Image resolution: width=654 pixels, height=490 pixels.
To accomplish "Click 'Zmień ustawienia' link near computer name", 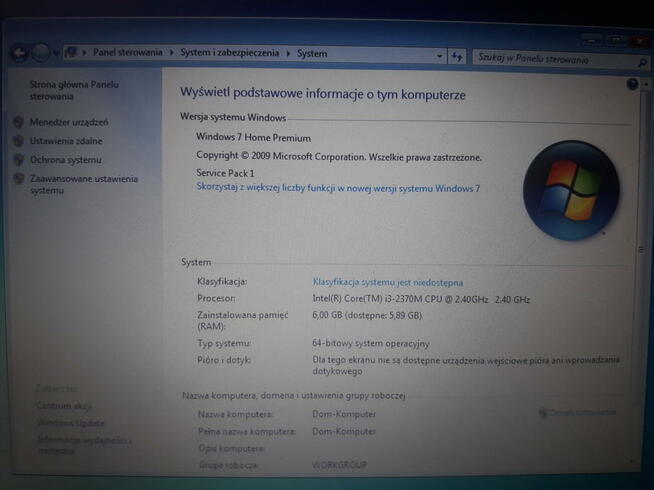I will 582,412.
